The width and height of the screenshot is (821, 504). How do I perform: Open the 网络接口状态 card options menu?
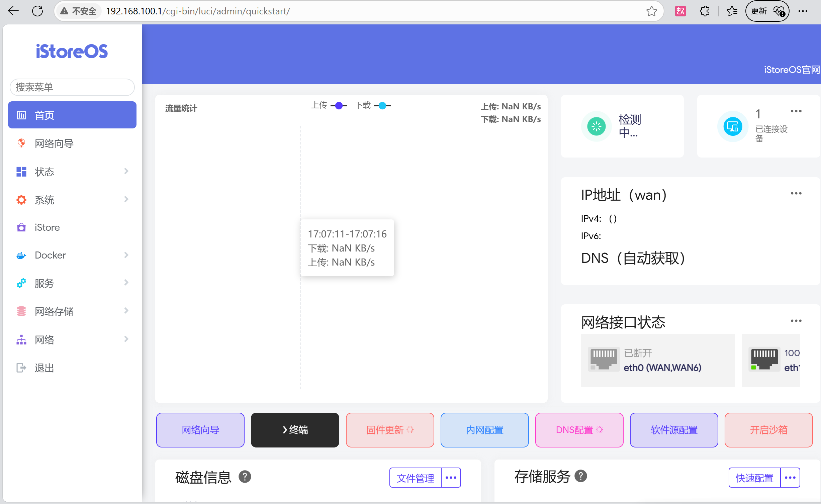(796, 320)
